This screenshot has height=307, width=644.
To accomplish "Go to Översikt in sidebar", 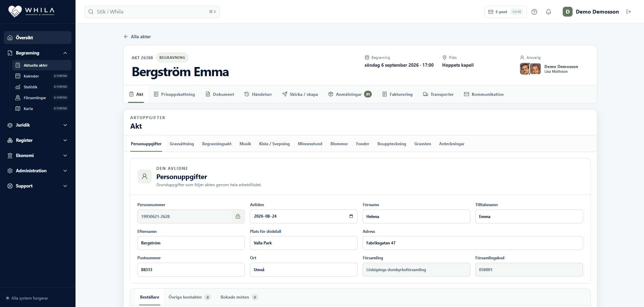I will [x=38, y=38].
